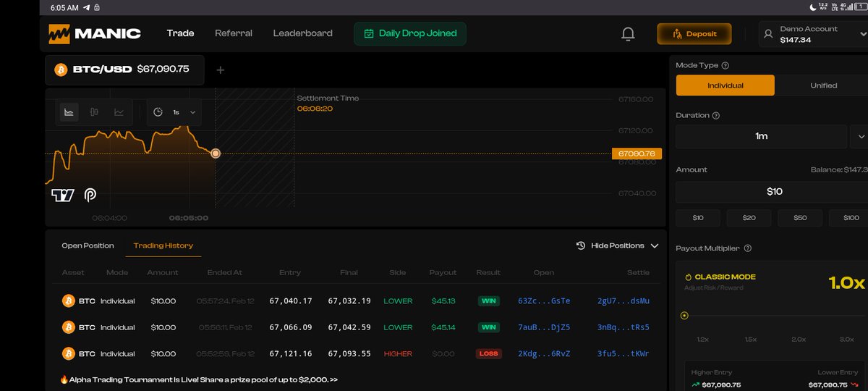Click the HIGHER side label
Image resolution: width=868 pixels, height=391 pixels.
[x=398, y=354]
